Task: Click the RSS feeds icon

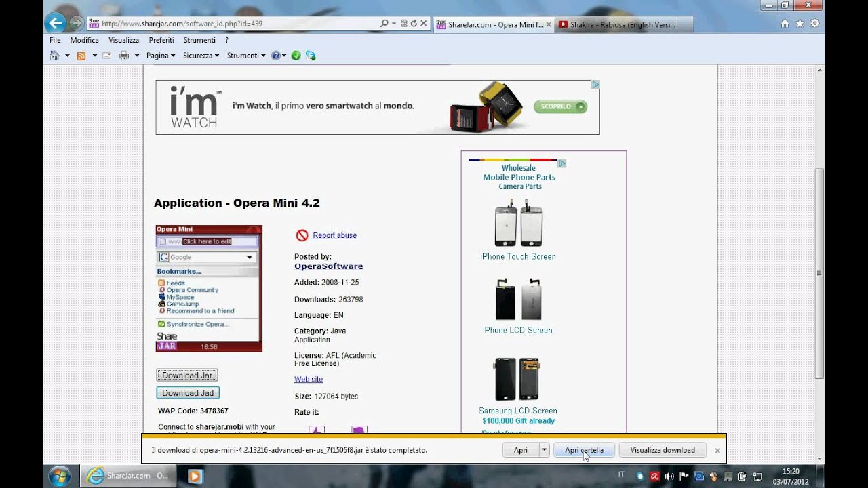Action: click(x=81, y=56)
